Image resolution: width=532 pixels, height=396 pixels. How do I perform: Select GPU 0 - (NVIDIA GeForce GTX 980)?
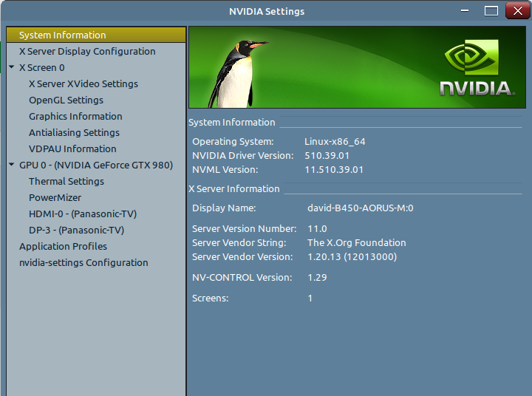click(x=96, y=165)
